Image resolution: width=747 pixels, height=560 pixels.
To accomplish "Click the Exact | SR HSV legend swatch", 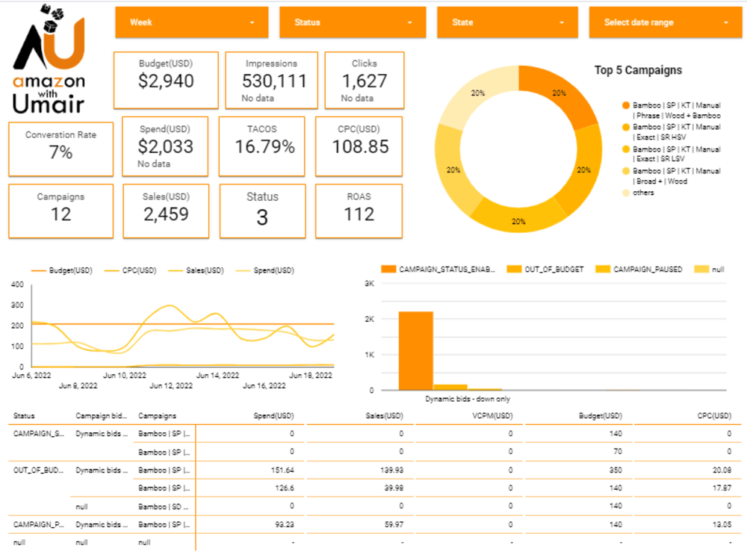I will [x=625, y=127].
